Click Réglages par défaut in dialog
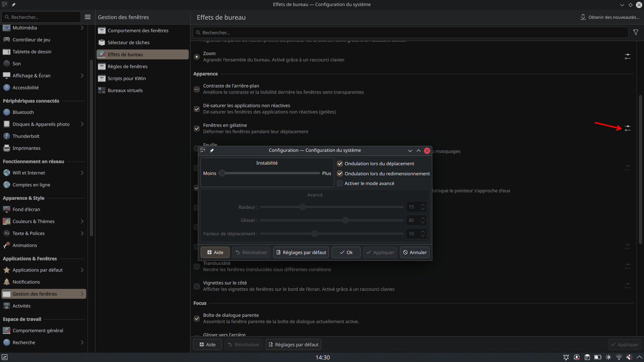Image resolution: width=644 pixels, height=362 pixels. coord(301,252)
